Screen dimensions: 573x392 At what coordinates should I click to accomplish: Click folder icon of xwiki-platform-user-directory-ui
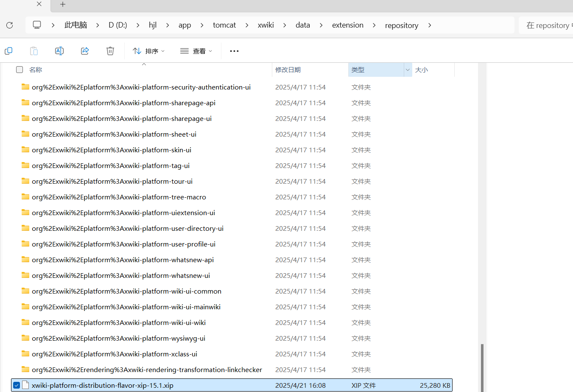25,228
